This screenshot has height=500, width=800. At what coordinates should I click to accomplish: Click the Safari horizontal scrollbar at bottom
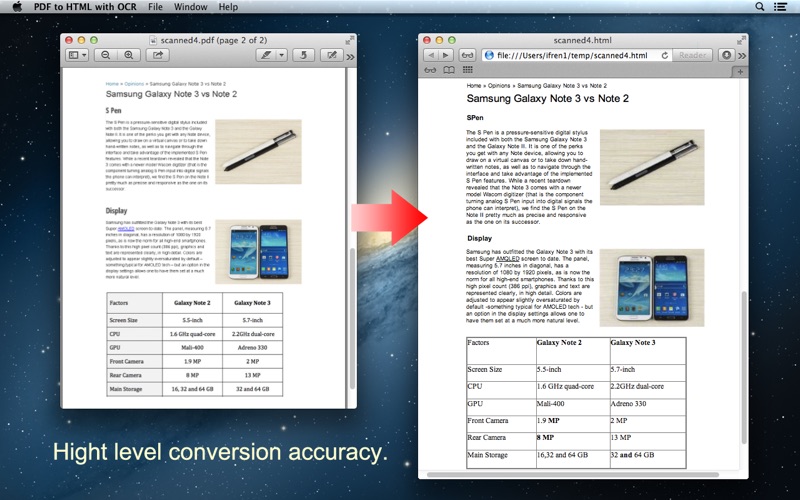[x=572, y=474]
